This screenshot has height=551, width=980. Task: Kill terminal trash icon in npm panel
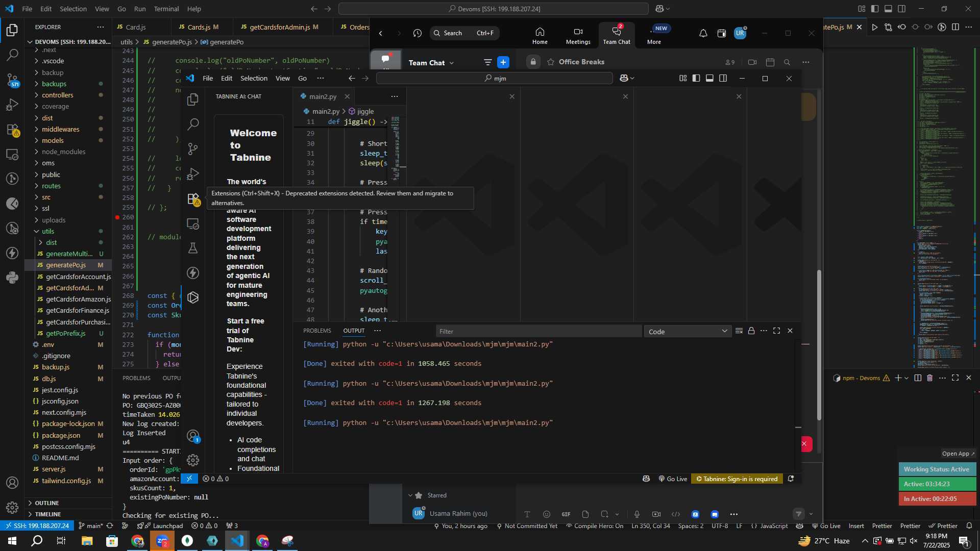pos(929,378)
